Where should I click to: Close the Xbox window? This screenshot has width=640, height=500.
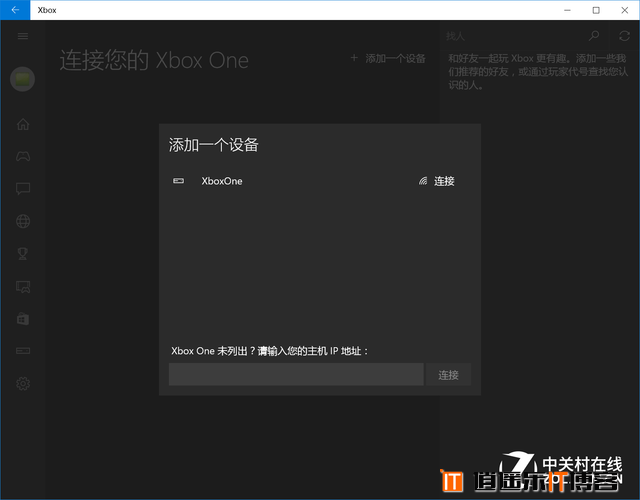point(624,10)
